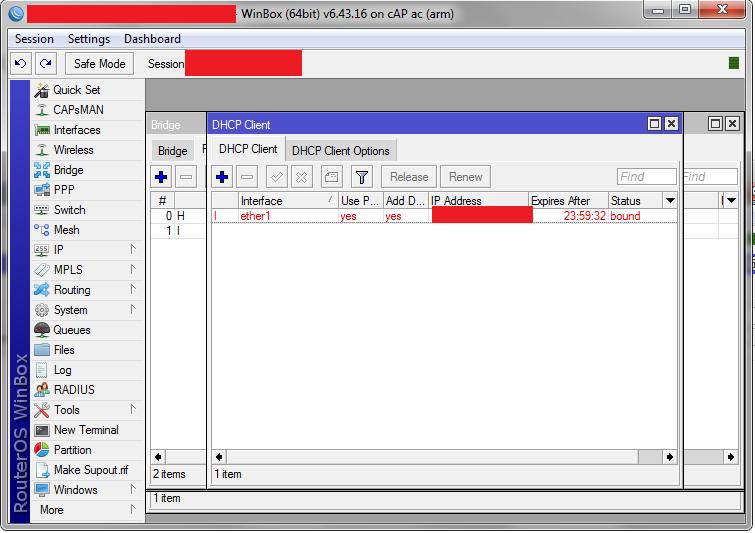Select the ether1 DHCP client row
Screen dimensions: 755x533
pos(444,216)
